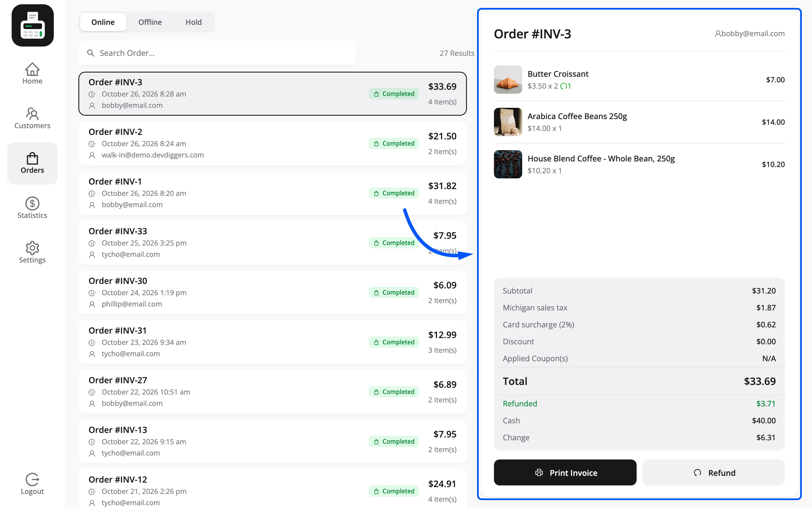Open the House Blend Coffee thumbnail
Viewport: 812px width, 508px height.
[508, 164]
